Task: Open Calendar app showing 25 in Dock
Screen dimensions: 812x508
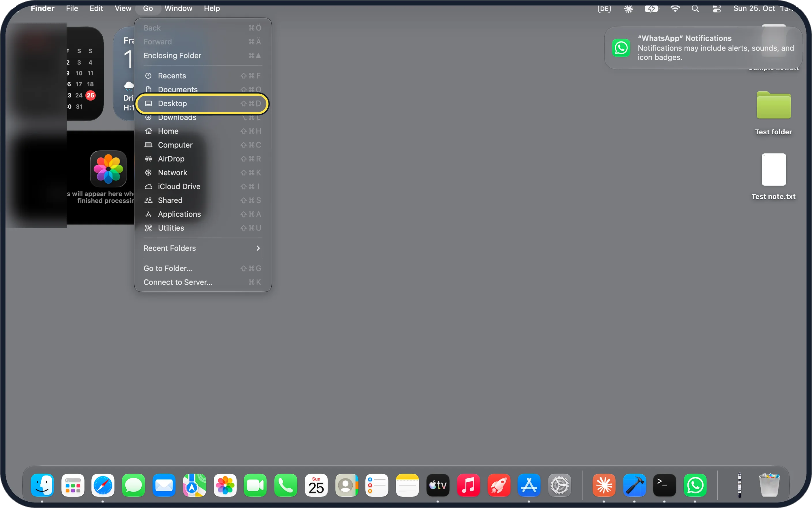Action: (x=316, y=485)
